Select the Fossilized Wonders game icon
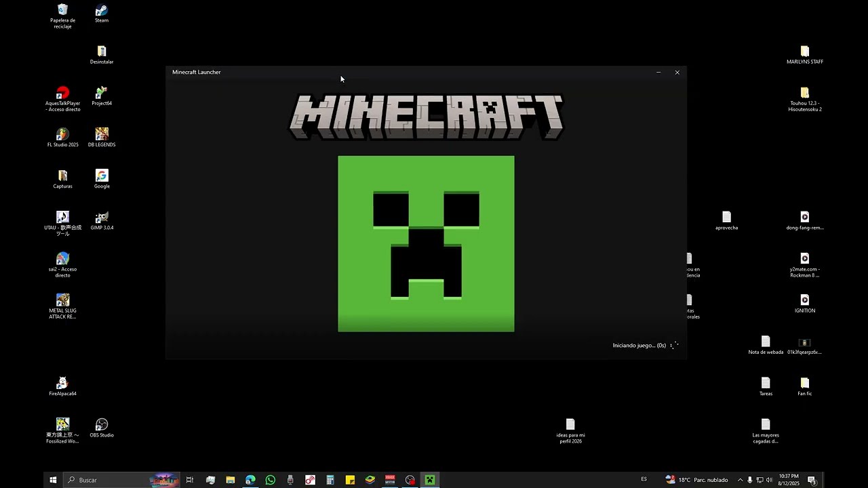 pyautogui.click(x=62, y=431)
